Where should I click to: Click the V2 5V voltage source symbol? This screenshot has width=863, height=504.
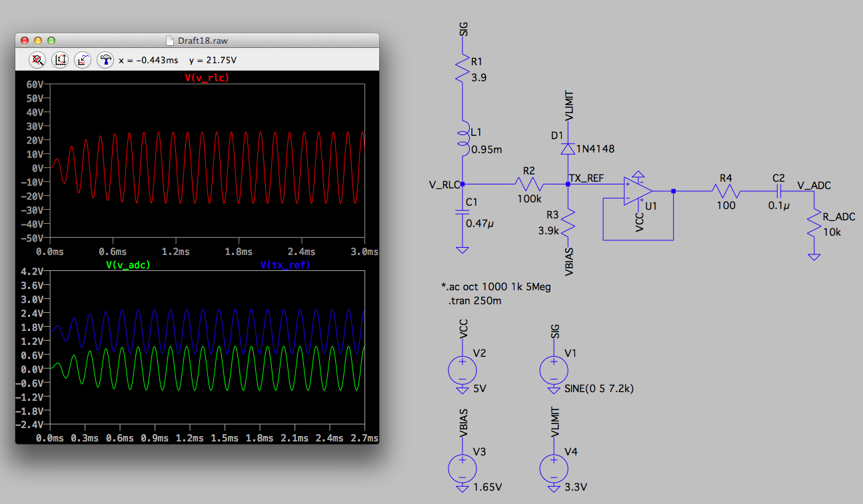click(x=462, y=369)
